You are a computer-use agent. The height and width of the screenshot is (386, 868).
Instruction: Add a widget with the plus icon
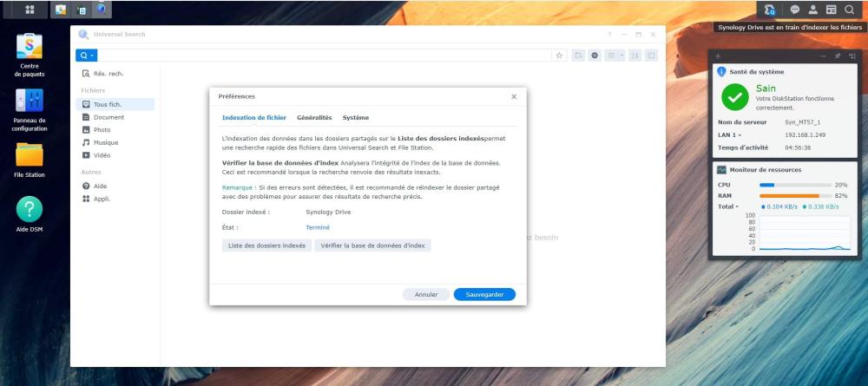pyautogui.click(x=718, y=56)
